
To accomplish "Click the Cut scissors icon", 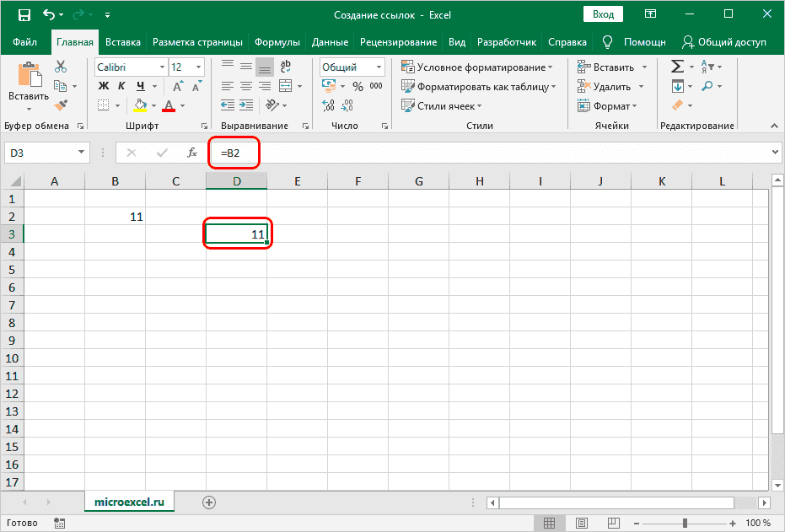I will coord(61,67).
